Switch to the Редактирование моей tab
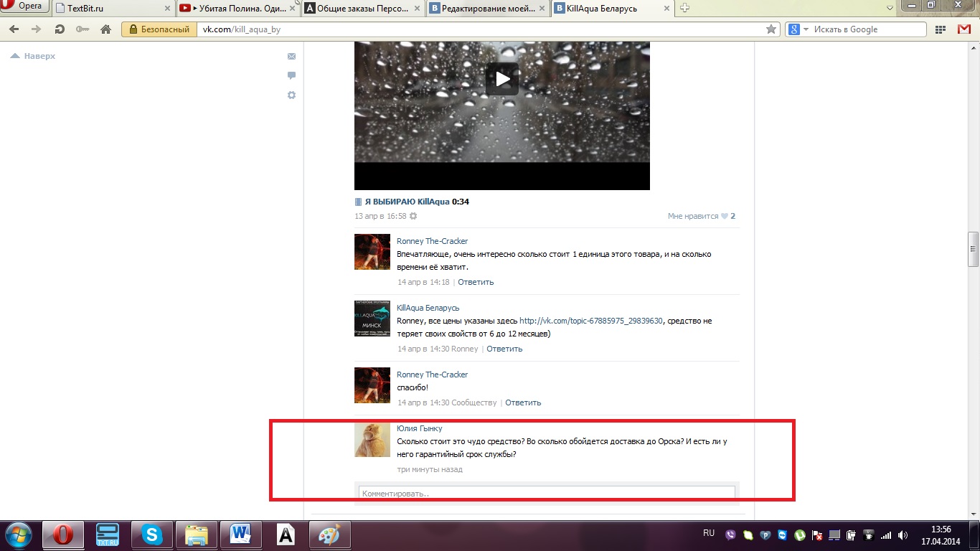 tap(488, 9)
